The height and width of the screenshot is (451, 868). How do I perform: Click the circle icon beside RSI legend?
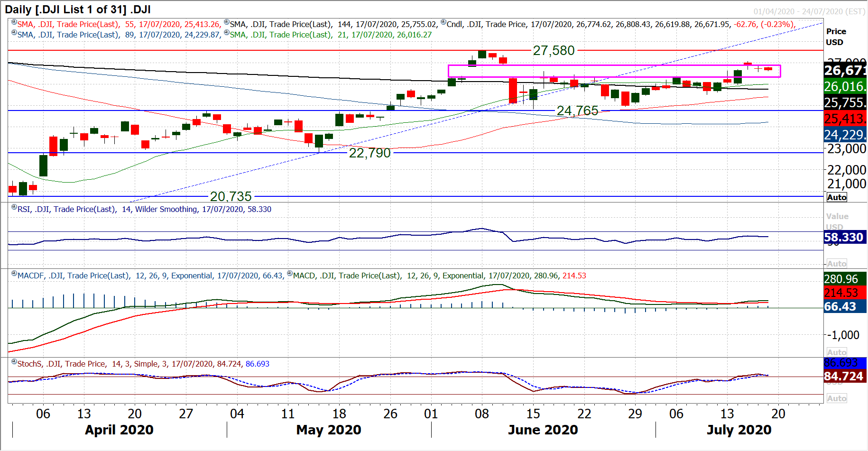point(14,207)
